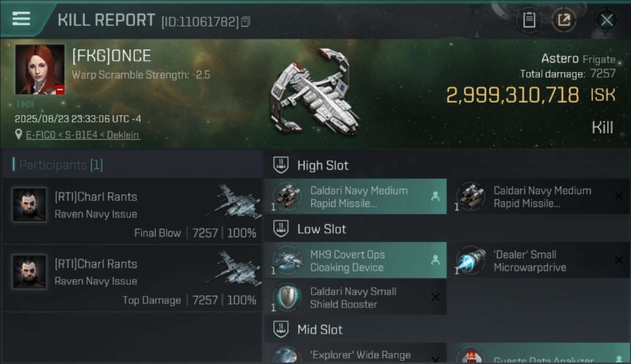The width and height of the screenshot is (631, 364).
Task: Select 'Dealer' Small Microwarpdrive item
Action: [x=539, y=261]
